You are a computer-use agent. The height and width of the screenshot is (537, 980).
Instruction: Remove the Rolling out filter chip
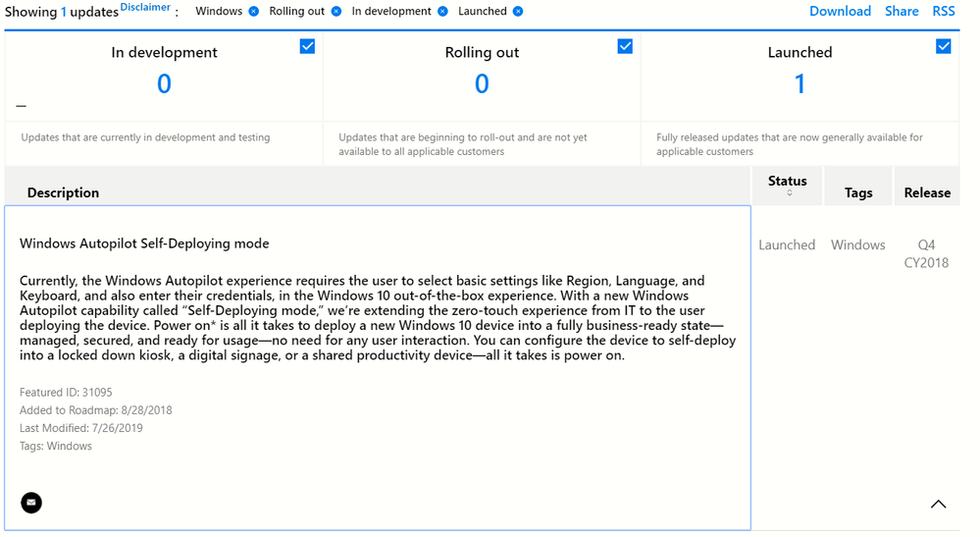(x=336, y=11)
